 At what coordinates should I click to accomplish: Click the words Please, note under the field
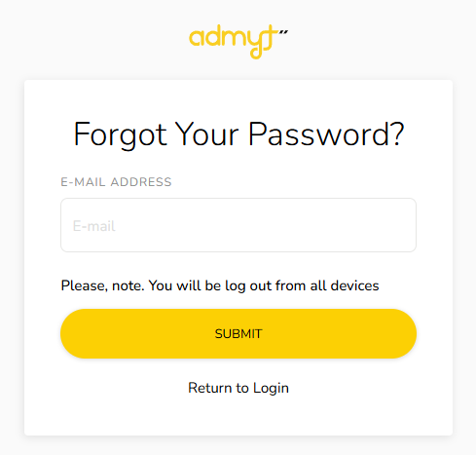(102, 285)
